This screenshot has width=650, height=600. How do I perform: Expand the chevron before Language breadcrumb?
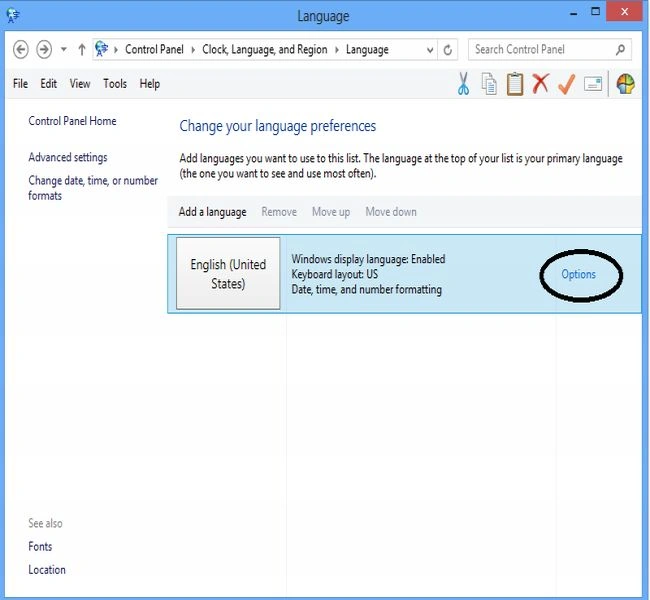337,50
